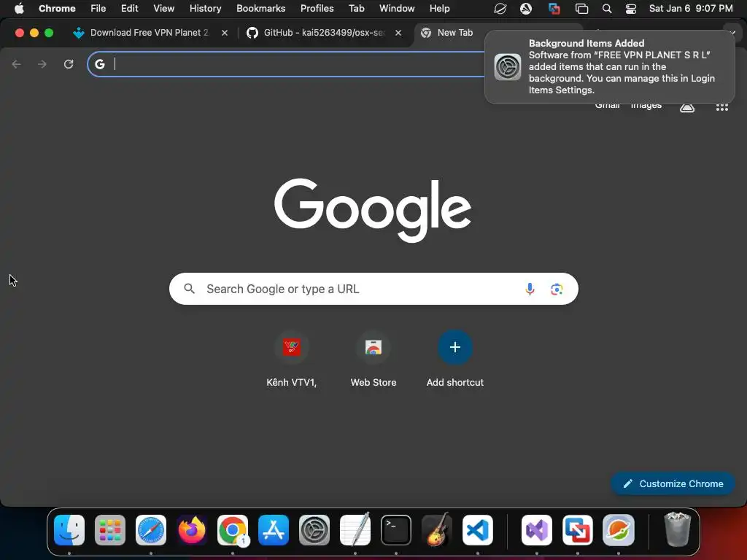Open the Window menu

pos(397,9)
